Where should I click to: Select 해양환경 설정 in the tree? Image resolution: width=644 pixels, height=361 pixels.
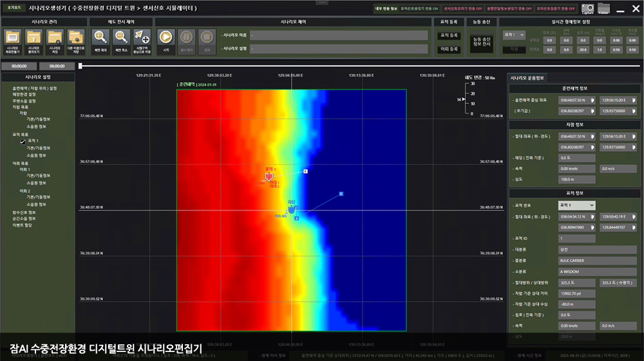[x=24, y=95]
